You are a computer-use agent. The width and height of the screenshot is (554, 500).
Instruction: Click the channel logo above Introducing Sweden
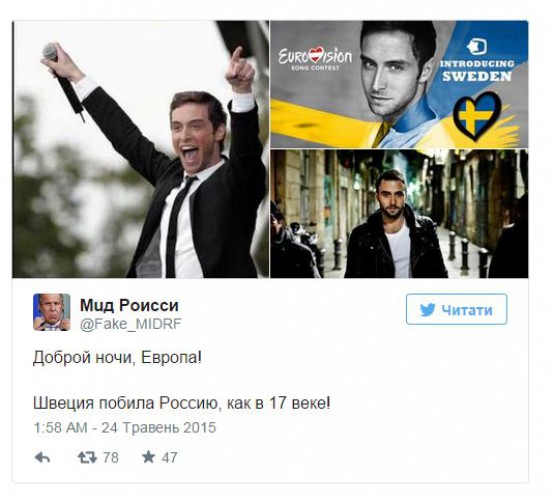[476, 47]
